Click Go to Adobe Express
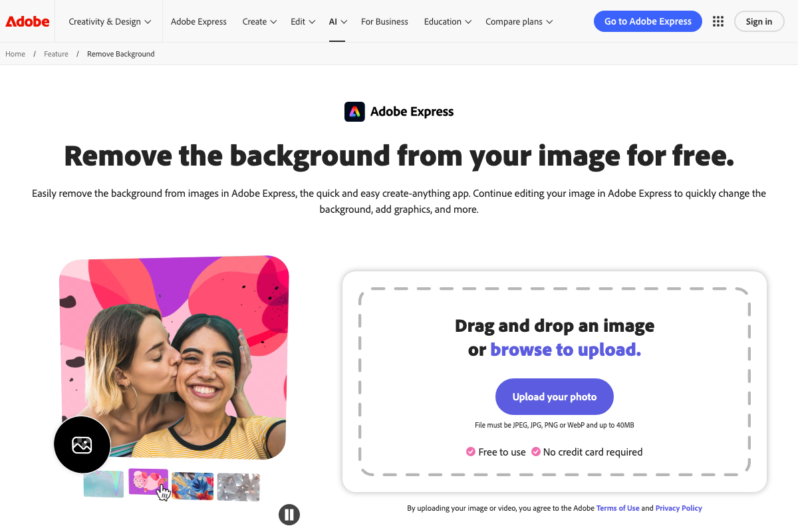The height and width of the screenshot is (532, 798). pos(647,21)
